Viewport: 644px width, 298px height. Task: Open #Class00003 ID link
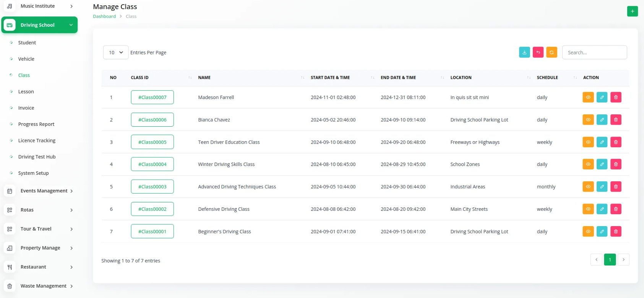[152, 187]
